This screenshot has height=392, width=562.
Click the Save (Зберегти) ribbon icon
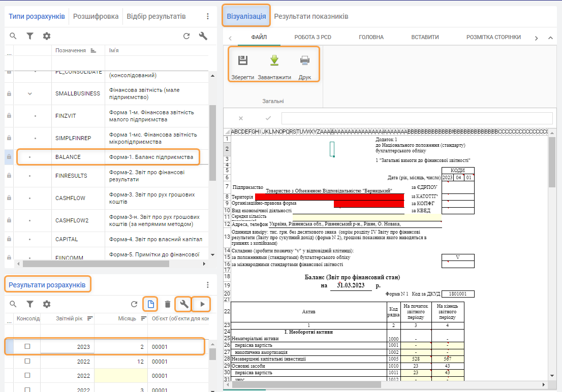[243, 61]
